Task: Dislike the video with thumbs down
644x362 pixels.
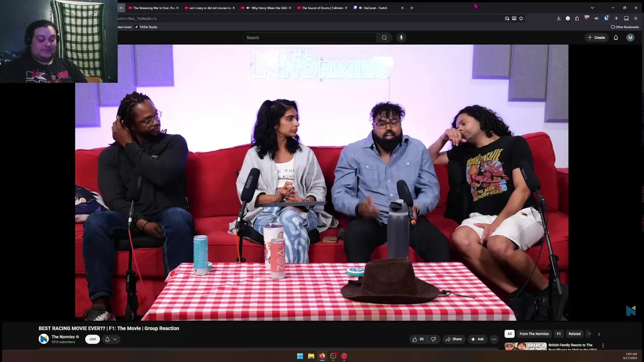Action: (433, 339)
